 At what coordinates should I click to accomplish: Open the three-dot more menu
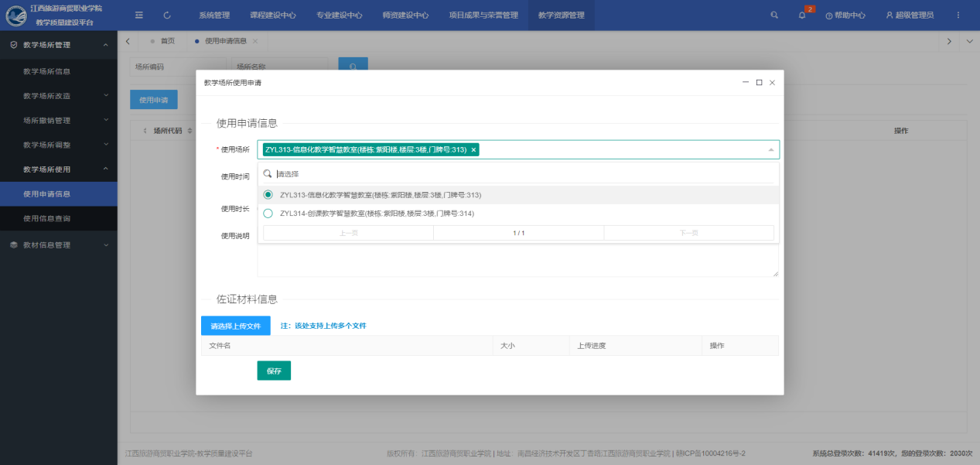coord(959,15)
